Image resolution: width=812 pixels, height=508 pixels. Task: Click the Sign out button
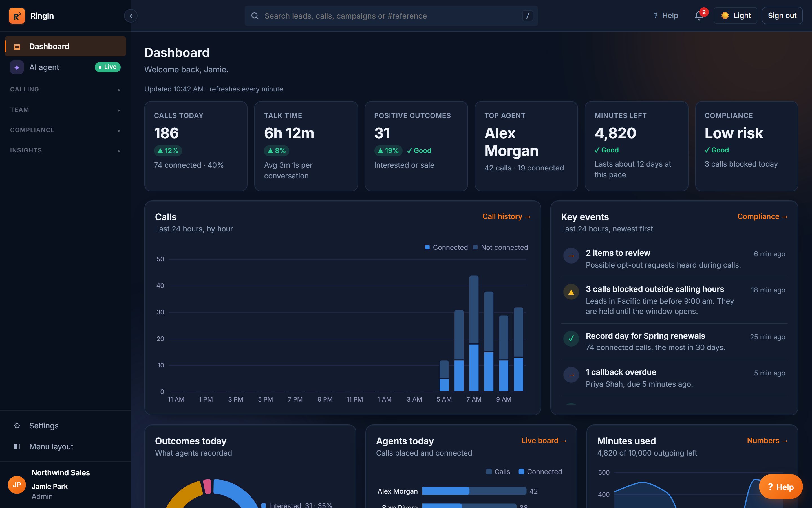coord(782,16)
